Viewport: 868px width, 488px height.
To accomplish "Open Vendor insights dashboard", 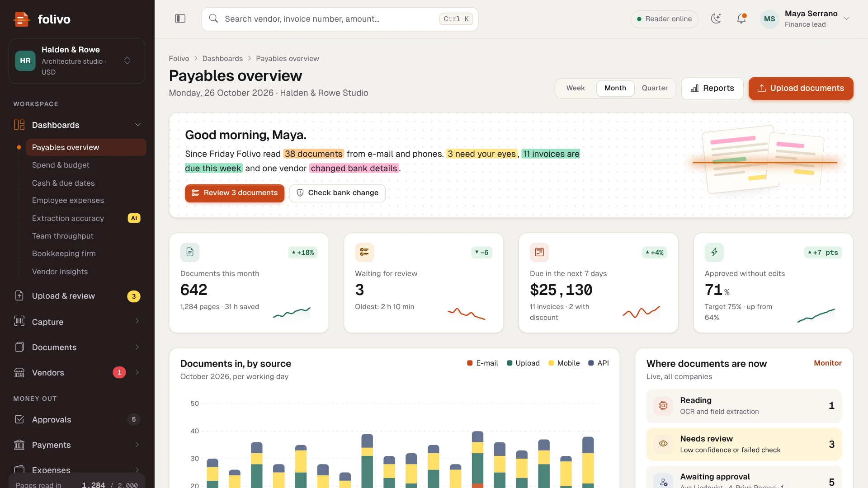I will click(86, 272).
